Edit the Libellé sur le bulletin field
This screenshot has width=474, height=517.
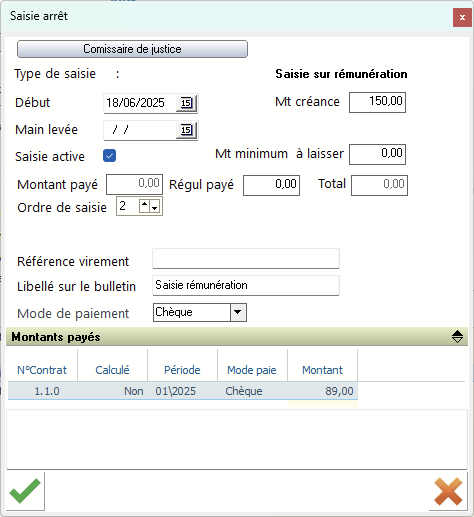tap(246, 285)
